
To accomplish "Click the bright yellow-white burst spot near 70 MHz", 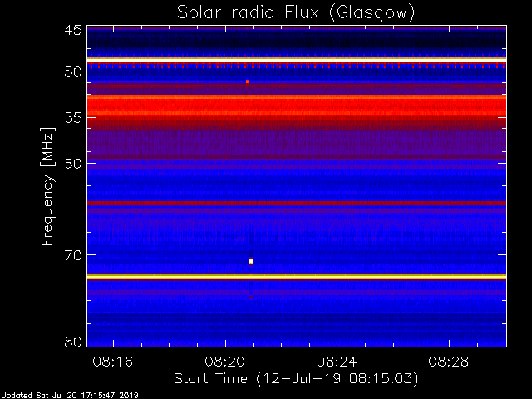I will [x=251, y=261].
